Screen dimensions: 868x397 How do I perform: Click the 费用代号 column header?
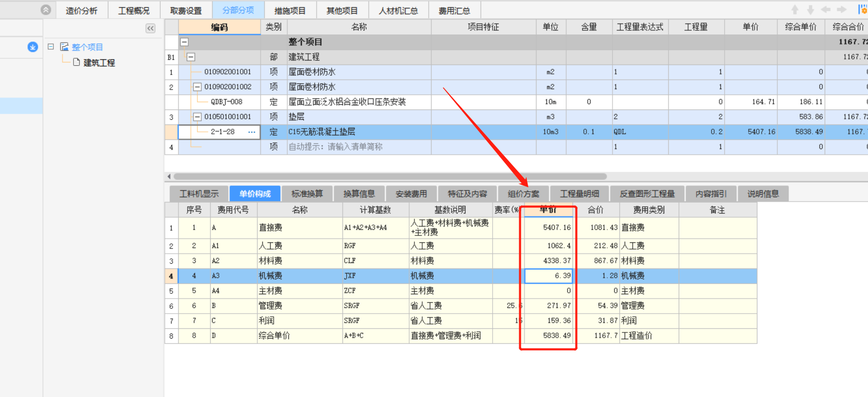coord(233,210)
